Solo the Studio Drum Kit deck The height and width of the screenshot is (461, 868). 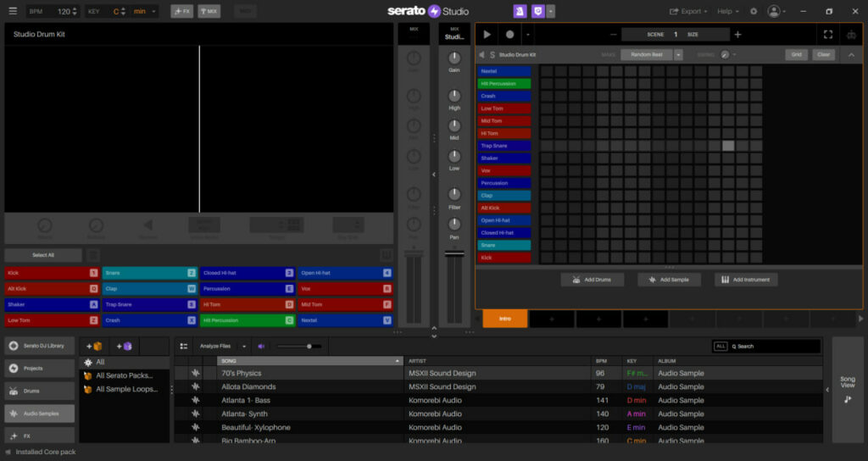(x=492, y=55)
